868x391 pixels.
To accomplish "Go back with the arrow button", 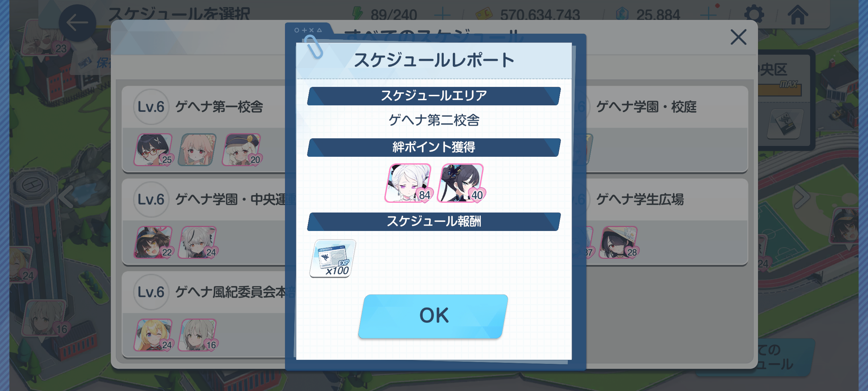I will point(77,23).
